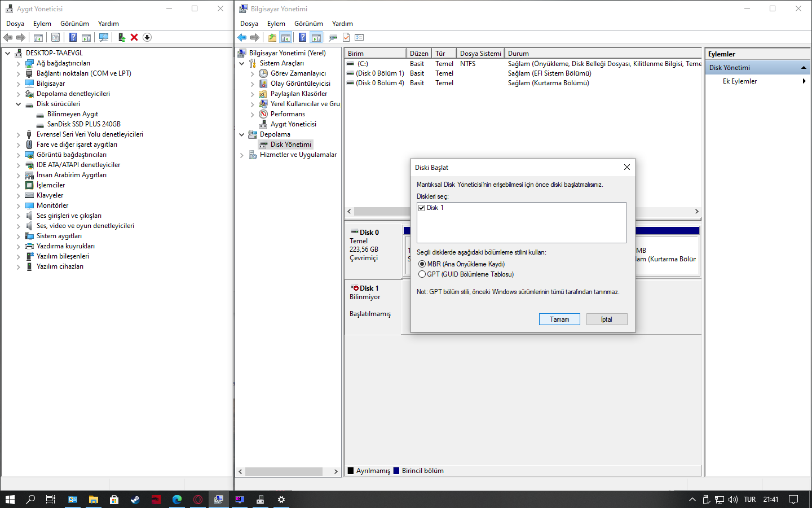This screenshot has width=812, height=508.
Task: Close the Diski Başlat dialog
Action: (627, 167)
